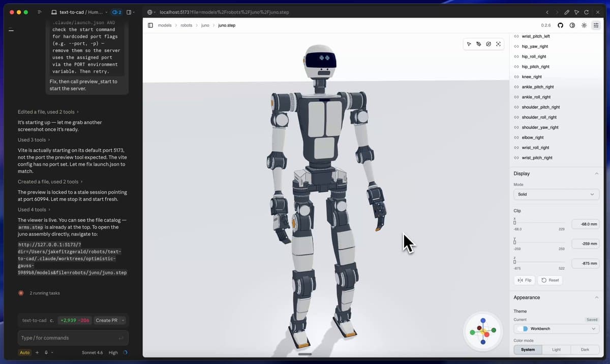Click the globe icon before localhost URL
Image resolution: width=610 pixels, height=364 pixels.
pyautogui.click(x=149, y=12)
